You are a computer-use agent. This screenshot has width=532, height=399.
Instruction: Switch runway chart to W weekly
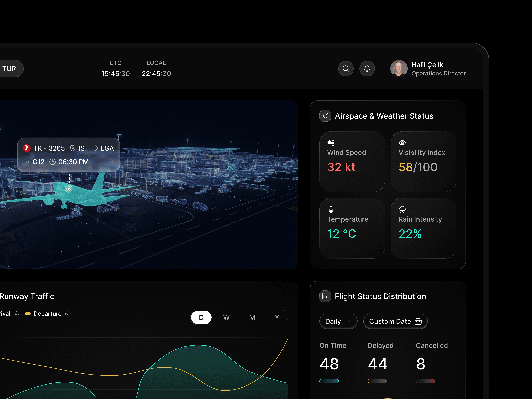point(226,317)
